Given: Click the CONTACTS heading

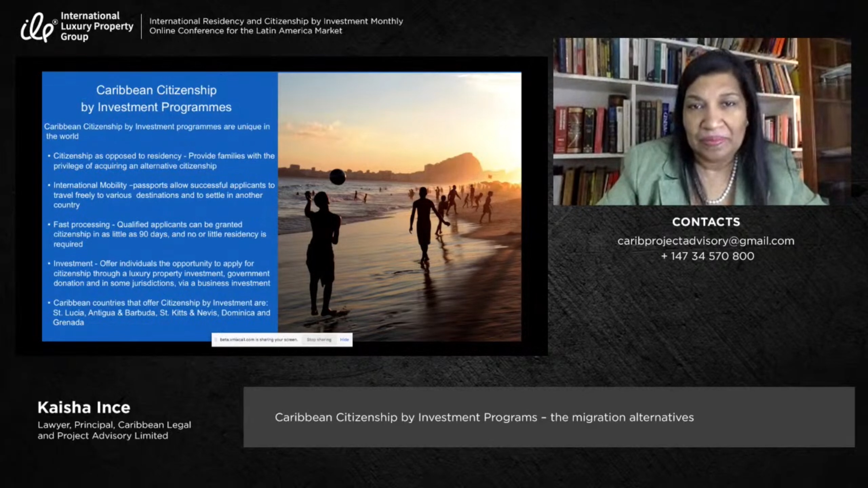Looking at the screenshot, I should (x=706, y=222).
